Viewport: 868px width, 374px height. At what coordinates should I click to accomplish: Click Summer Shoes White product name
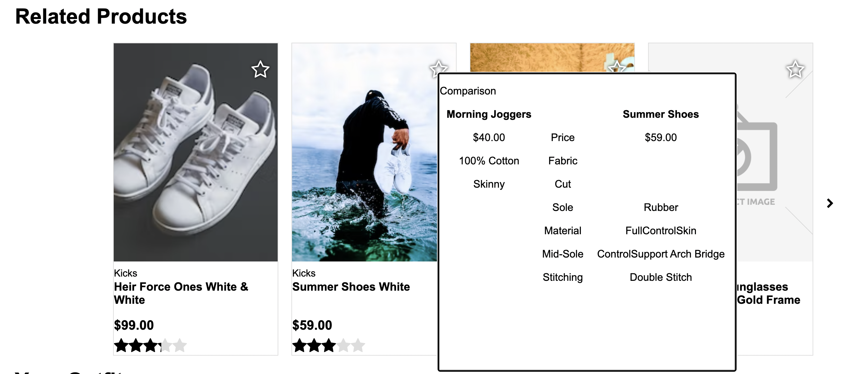351,287
